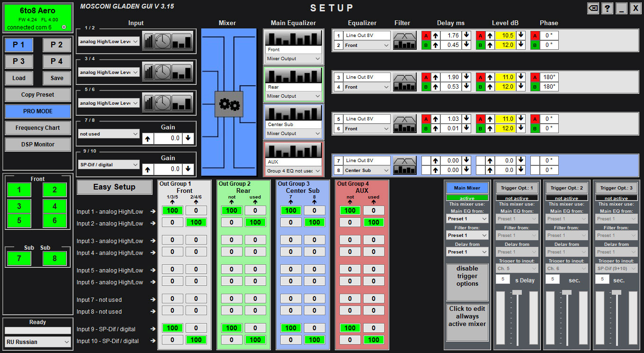
Task: Open settings icon for input 5/6
Action: (x=168, y=103)
